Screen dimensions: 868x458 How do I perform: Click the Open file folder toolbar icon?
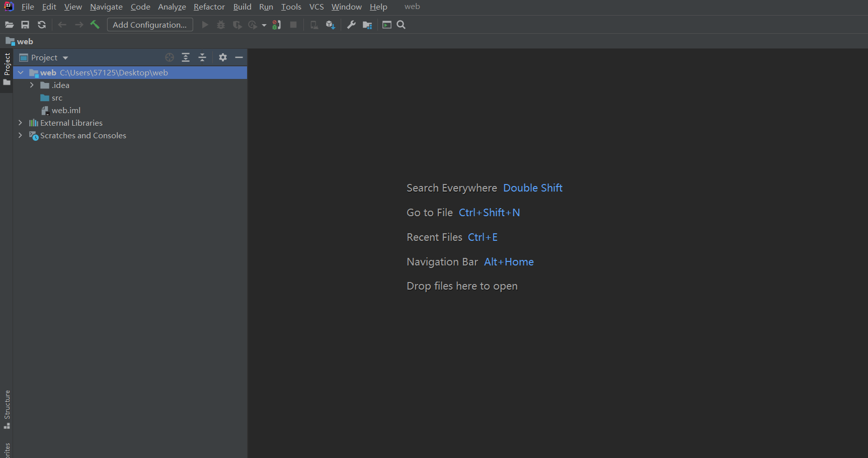click(9, 25)
